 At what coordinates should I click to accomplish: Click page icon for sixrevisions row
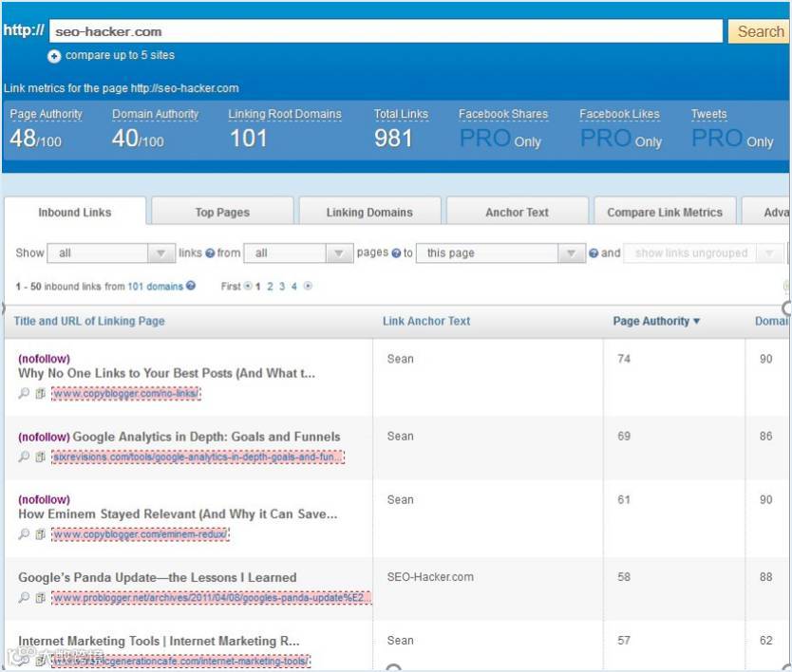click(41, 457)
